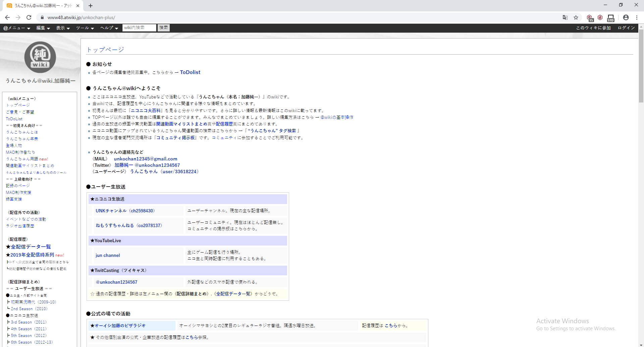The width and height of the screenshot is (644, 347).
Task: Click the STD extension icon
Action: (611, 18)
